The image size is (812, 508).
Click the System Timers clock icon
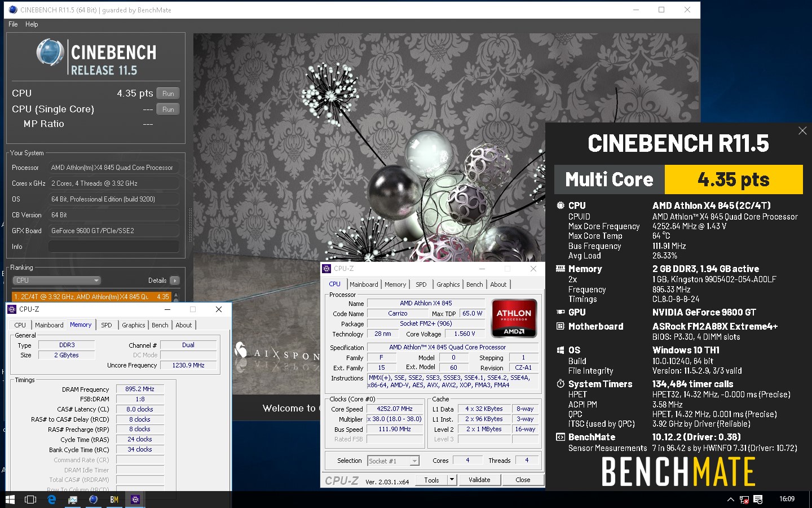point(561,384)
